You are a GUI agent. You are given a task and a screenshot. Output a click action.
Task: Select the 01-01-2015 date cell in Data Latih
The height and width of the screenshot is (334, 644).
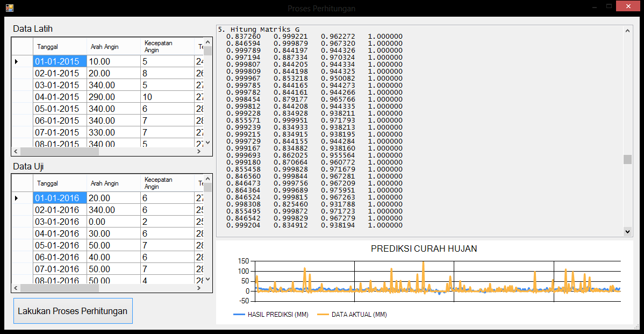pyautogui.click(x=59, y=62)
